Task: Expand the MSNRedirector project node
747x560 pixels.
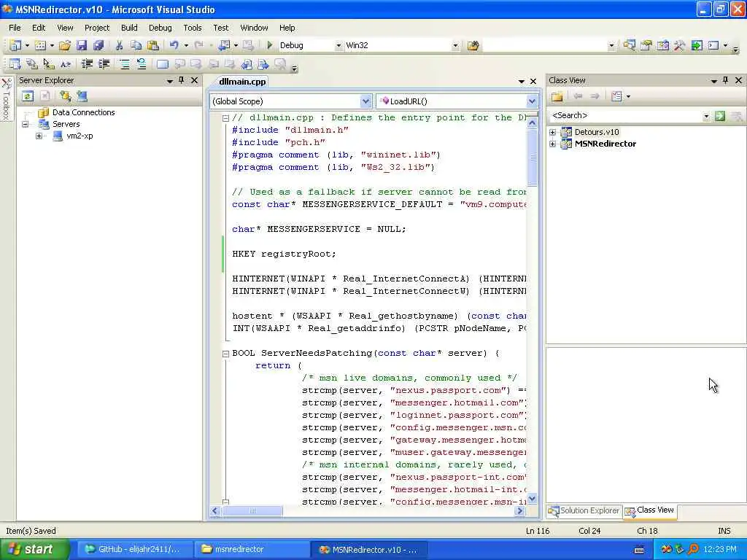Action: click(x=553, y=144)
